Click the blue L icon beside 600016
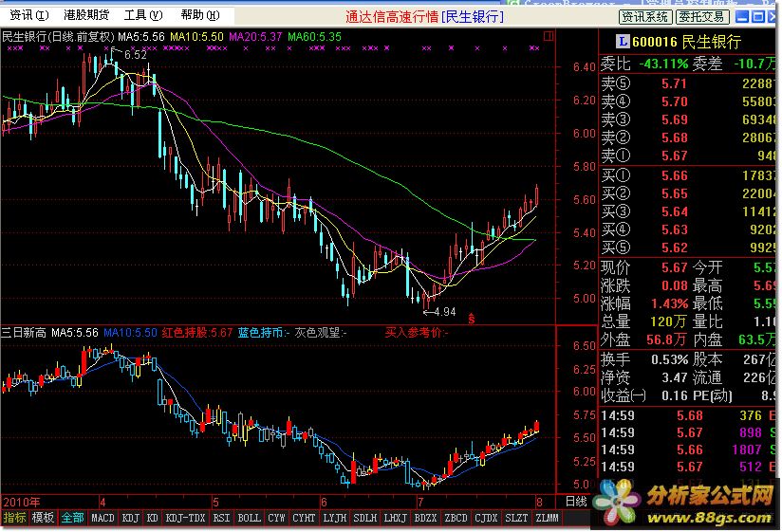Image resolution: width=782 pixels, height=532 pixels. [622, 42]
